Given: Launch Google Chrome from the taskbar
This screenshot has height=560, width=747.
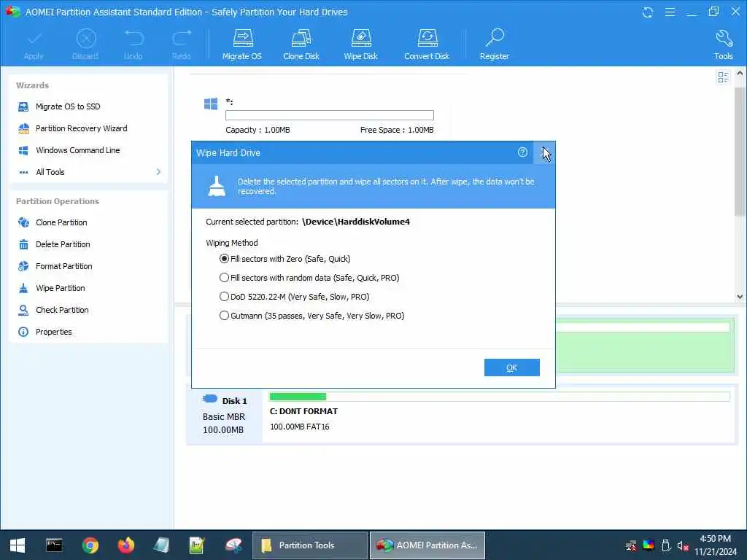Looking at the screenshot, I should click(90, 545).
